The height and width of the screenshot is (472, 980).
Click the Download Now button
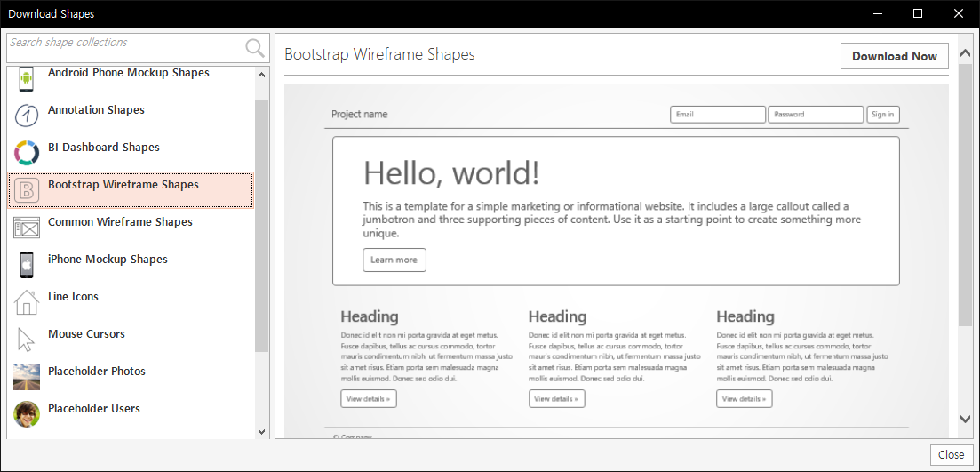(x=895, y=56)
